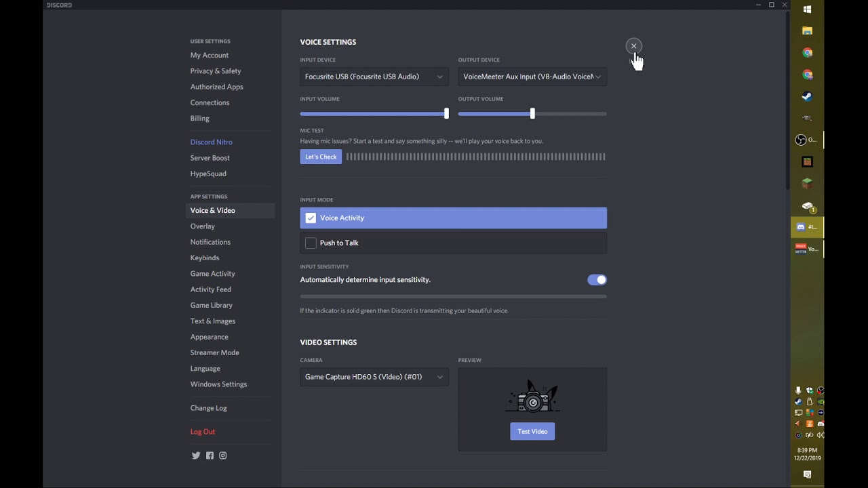Select the Voice Activity checkbox
868x488 pixels.
point(311,218)
